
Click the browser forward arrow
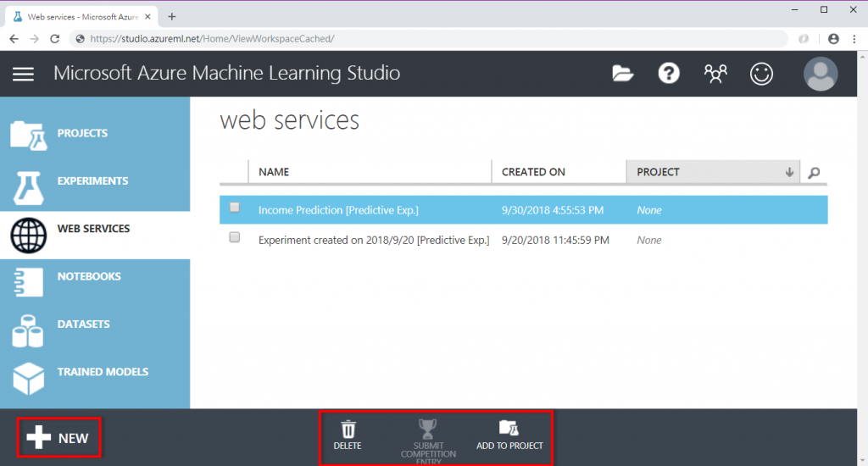[x=34, y=39]
